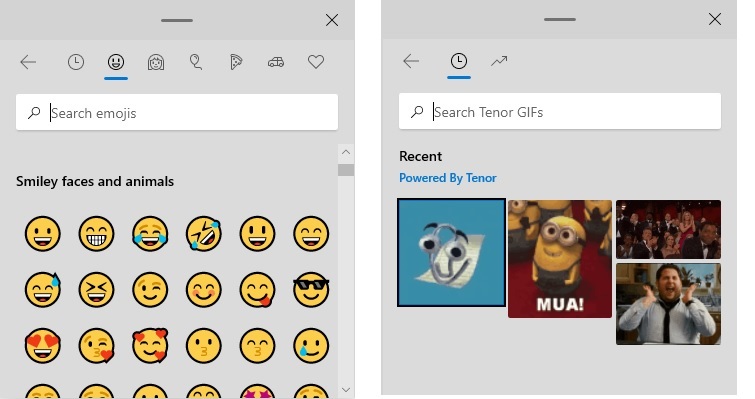The width and height of the screenshot is (755, 399).
Task: Click the GIF panel drag handle bar
Action: click(560, 19)
